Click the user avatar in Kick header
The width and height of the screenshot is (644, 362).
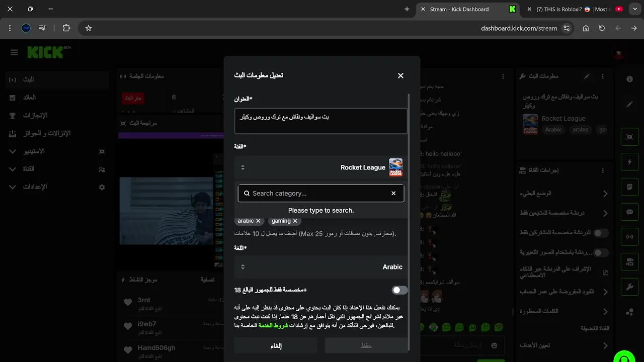click(x=620, y=52)
